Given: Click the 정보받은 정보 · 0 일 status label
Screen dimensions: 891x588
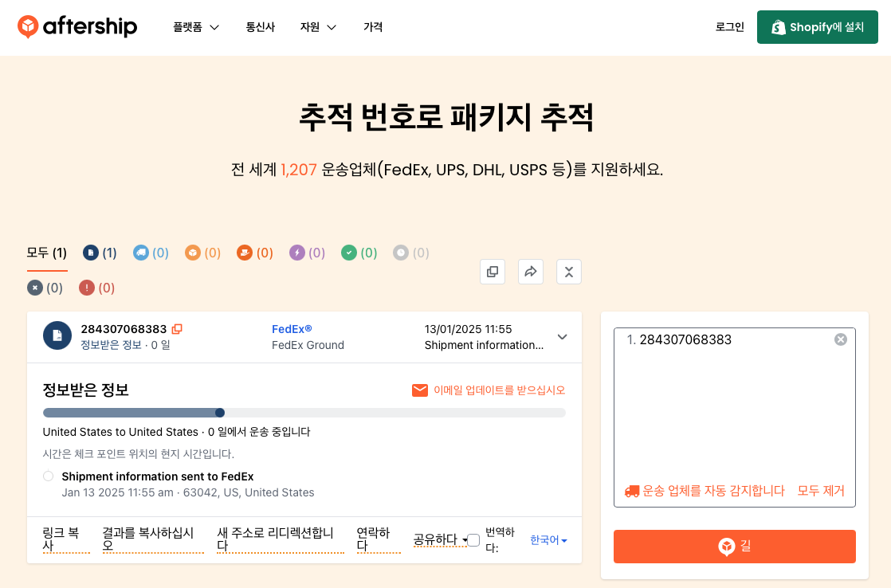Looking at the screenshot, I should tap(125, 345).
